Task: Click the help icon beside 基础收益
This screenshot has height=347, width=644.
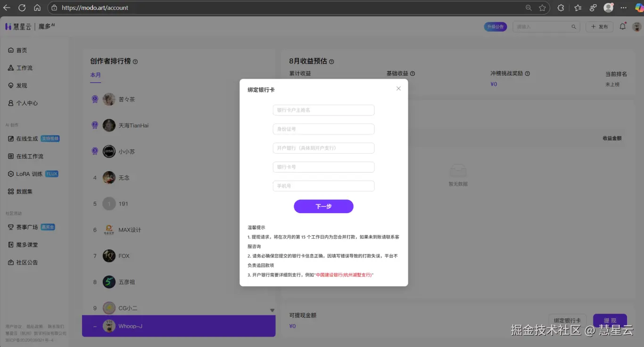Action: coord(413,74)
